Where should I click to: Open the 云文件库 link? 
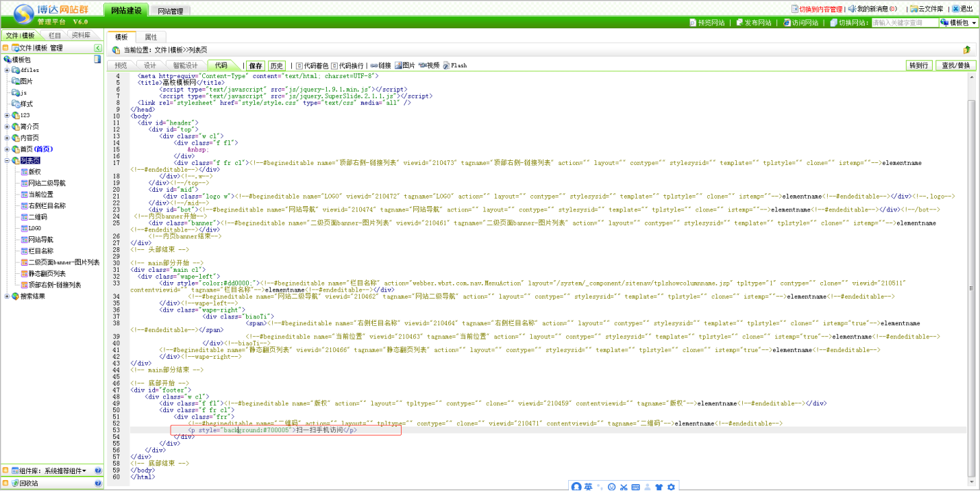click(927, 9)
